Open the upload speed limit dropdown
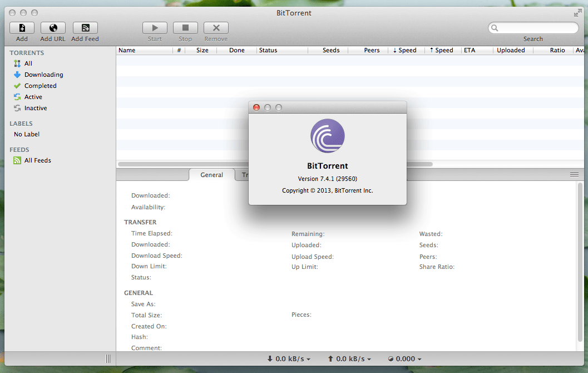The image size is (588, 373). pos(349,359)
